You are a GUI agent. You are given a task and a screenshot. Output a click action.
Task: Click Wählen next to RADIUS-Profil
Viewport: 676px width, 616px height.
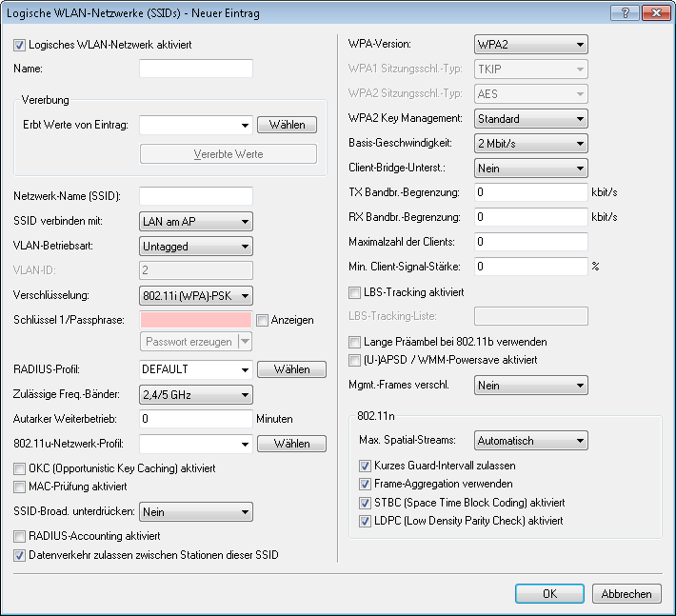coord(290,368)
